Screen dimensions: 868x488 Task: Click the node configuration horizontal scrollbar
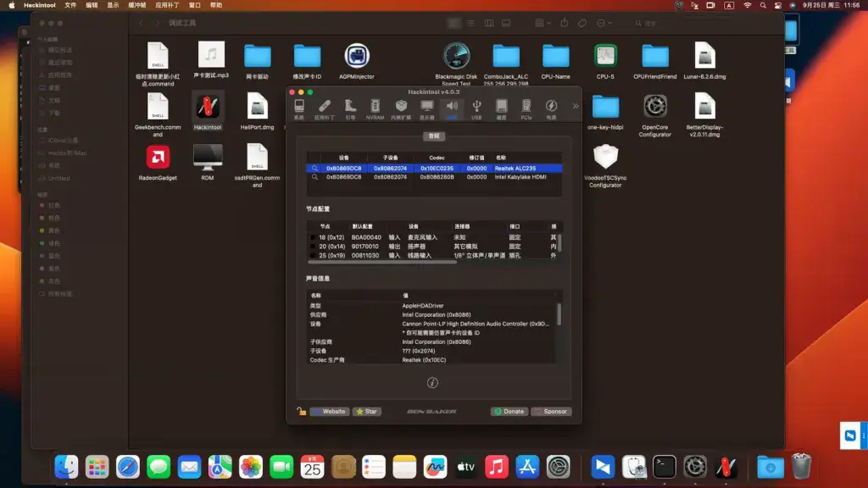(382, 263)
